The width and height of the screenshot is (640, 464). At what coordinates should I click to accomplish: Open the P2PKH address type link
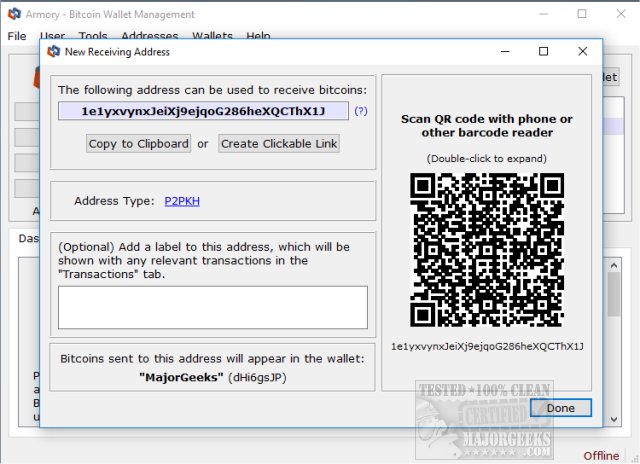(182, 201)
